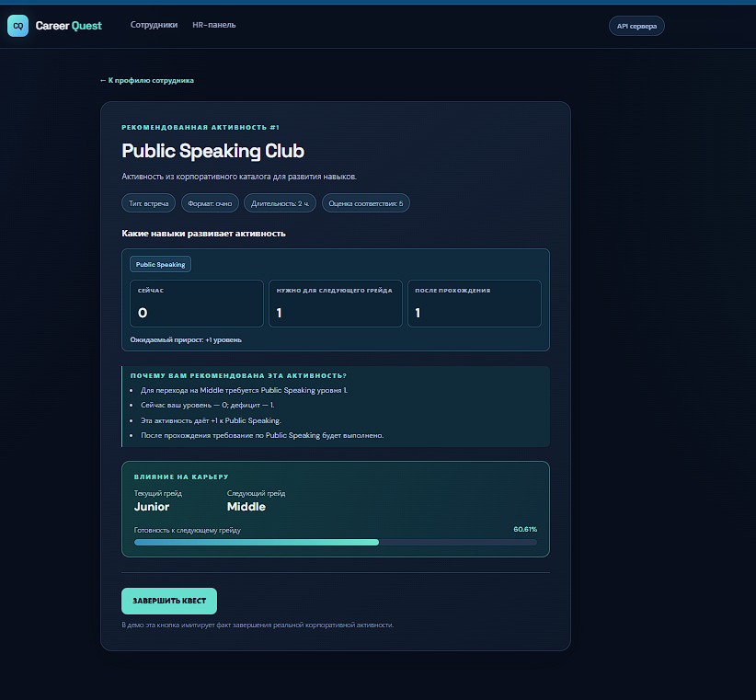Screen dimensions: 756x700
Task: Click the demo note under Завершить квест
Action: pyautogui.click(x=258, y=625)
